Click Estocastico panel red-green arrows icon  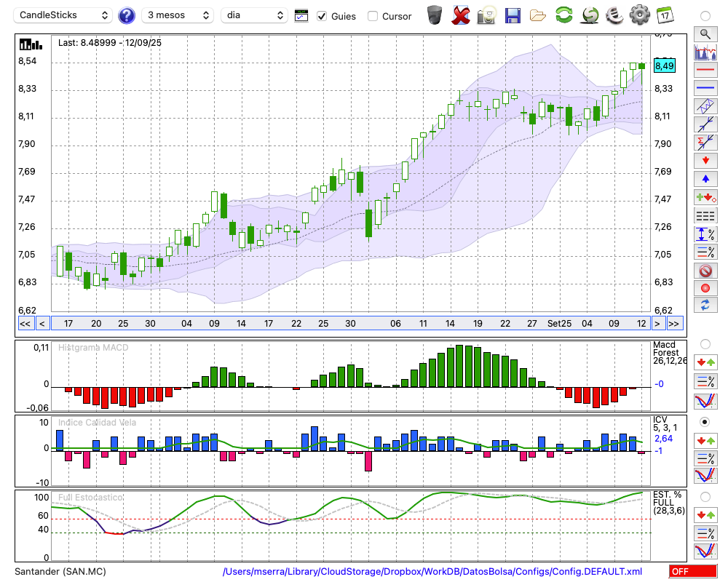click(x=705, y=515)
